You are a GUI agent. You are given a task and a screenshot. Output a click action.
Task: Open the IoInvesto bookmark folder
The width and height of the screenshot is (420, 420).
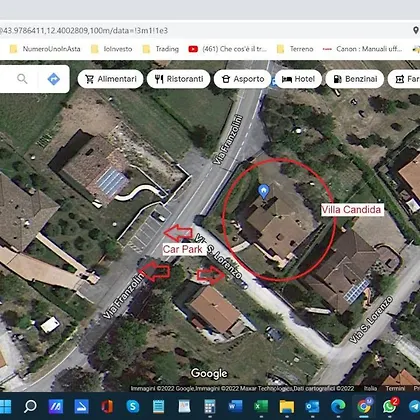pos(112,49)
